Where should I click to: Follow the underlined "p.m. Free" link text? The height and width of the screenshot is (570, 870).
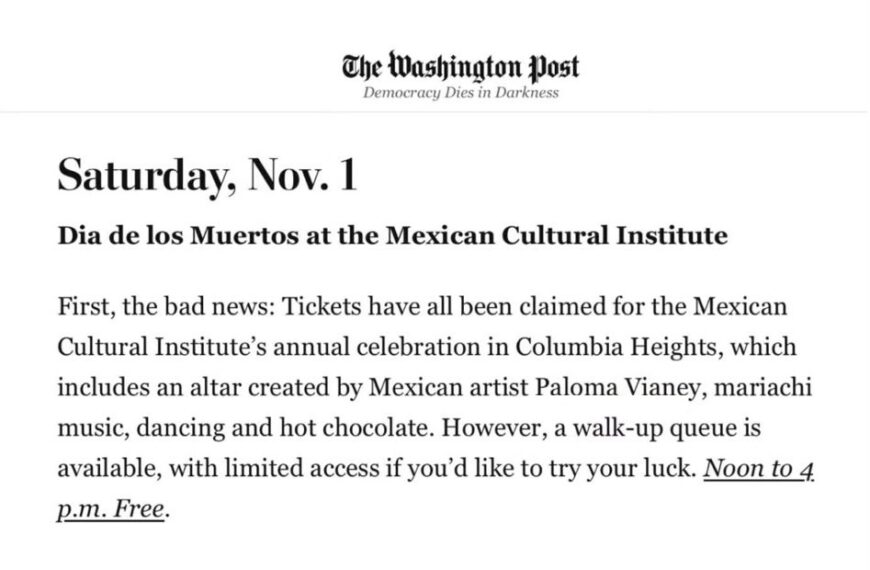tap(111, 508)
